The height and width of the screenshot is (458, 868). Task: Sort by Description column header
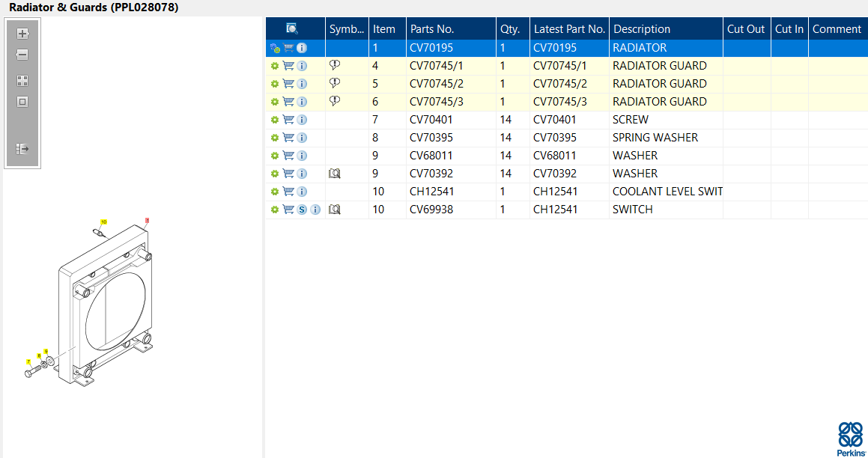click(x=667, y=28)
